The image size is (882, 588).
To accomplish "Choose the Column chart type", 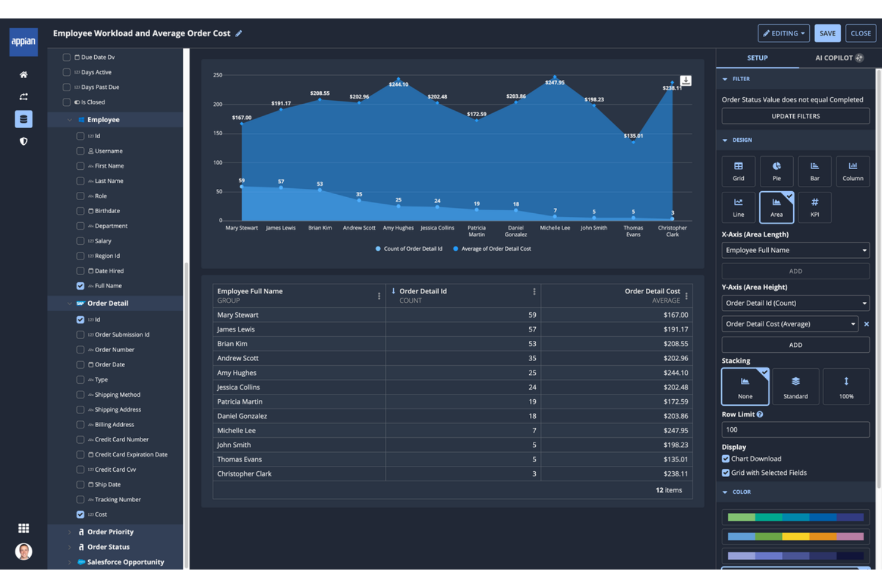I will 853,171.
